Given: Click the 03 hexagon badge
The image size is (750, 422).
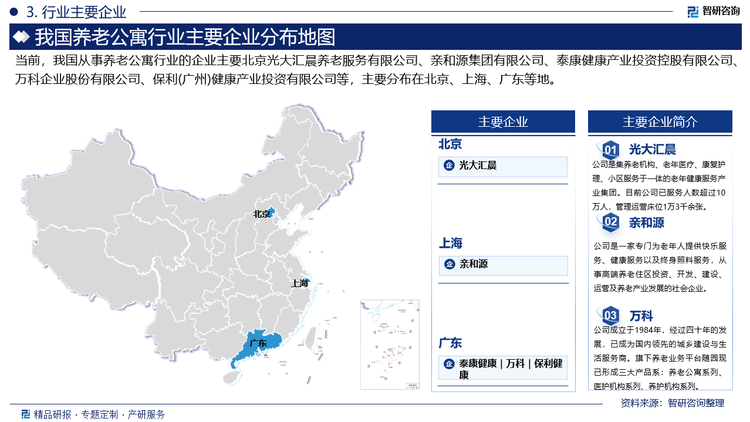Looking at the screenshot, I should (610, 315).
